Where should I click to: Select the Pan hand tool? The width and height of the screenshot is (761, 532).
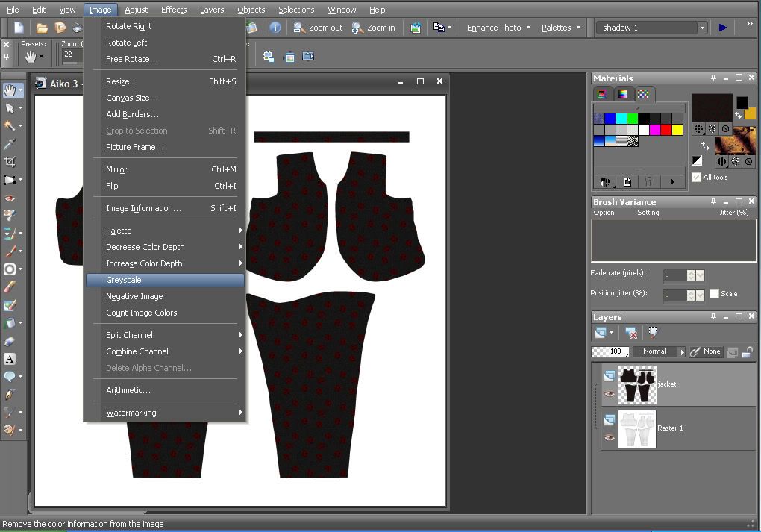[x=10, y=90]
